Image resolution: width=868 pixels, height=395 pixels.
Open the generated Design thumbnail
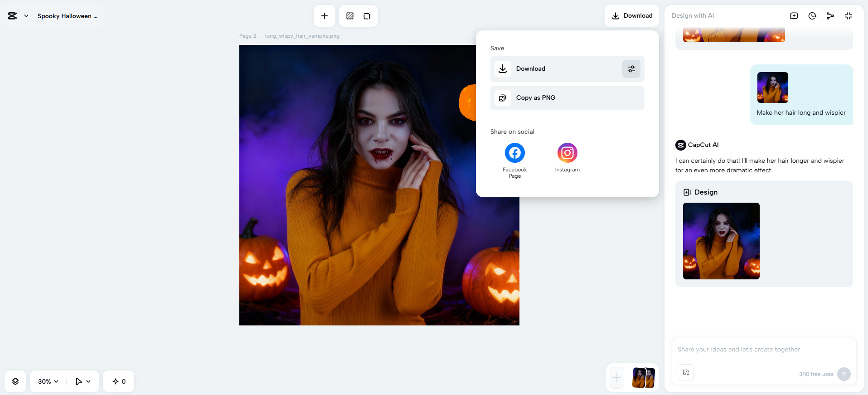[721, 241]
